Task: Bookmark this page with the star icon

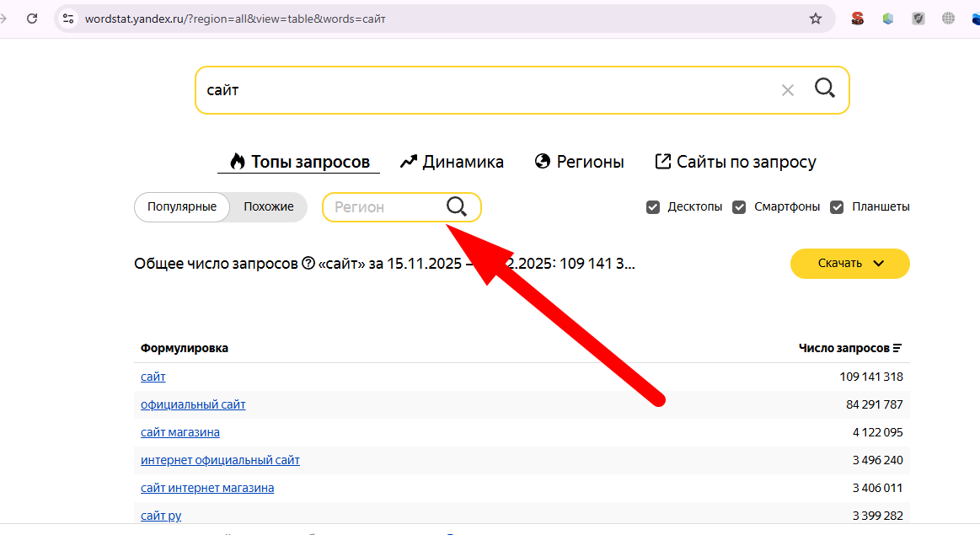Action: pos(815,19)
